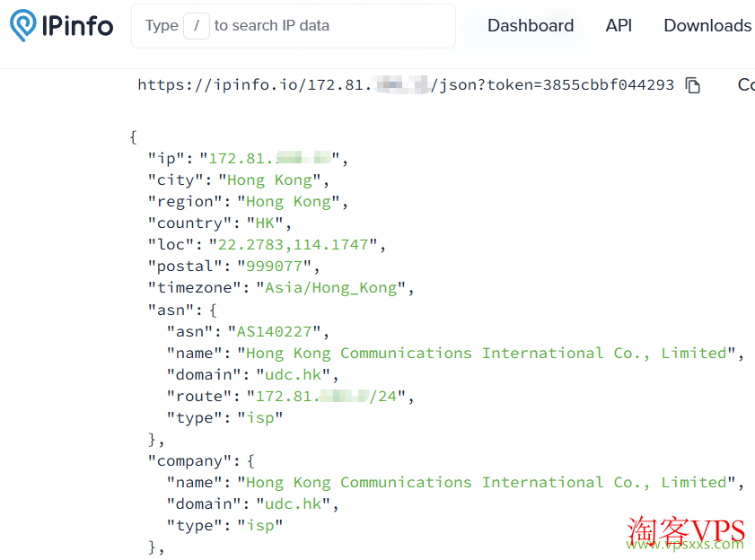Image resolution: width=755 pixels, height=560 pixels.
Task: Copy the API URL using copy icon
Action: coord(692,85)
